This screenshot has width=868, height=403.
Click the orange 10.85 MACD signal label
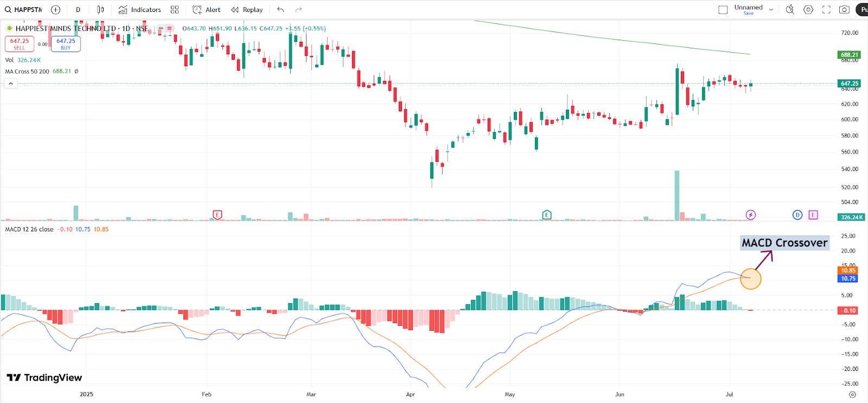tap(848, 270)
